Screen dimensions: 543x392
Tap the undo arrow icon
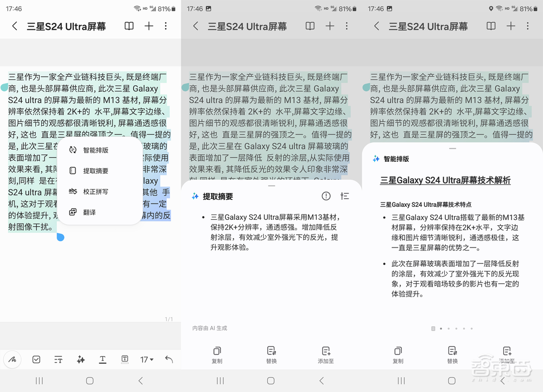169,359
